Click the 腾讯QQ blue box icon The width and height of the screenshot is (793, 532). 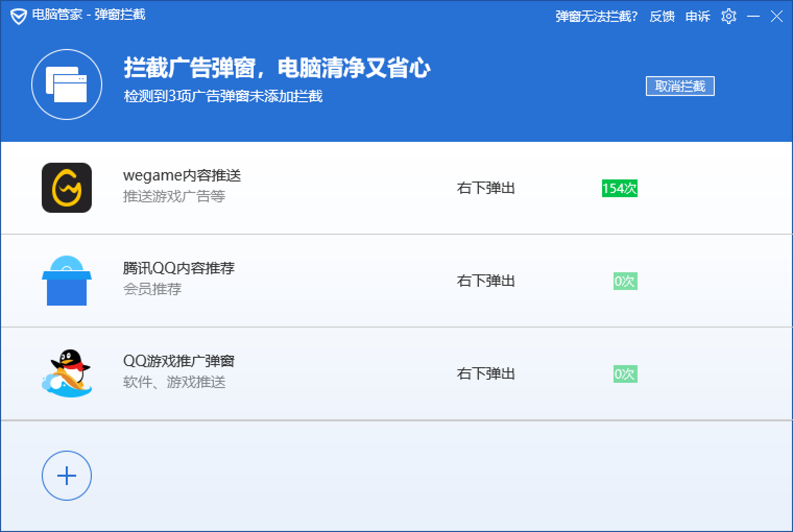click(67, 281)
